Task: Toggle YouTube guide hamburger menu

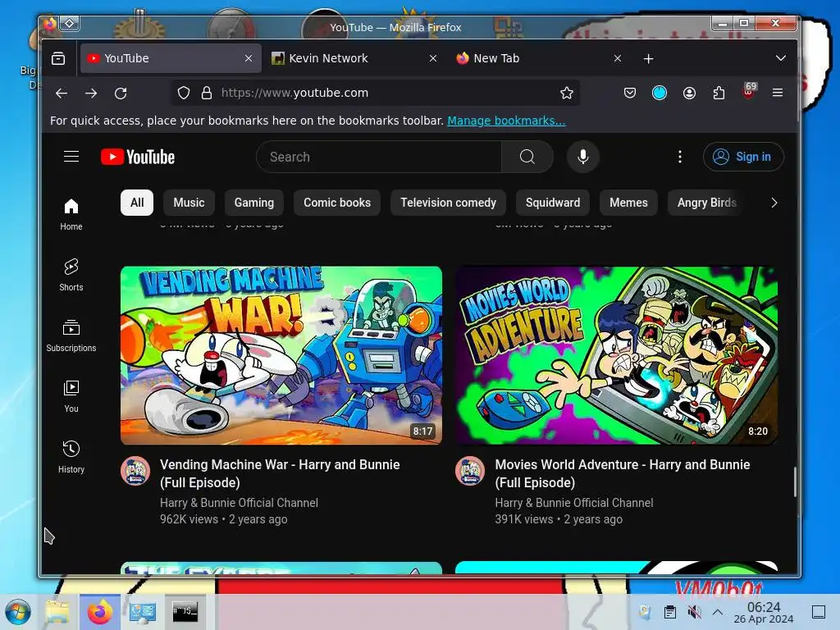Action: (71, 157)
